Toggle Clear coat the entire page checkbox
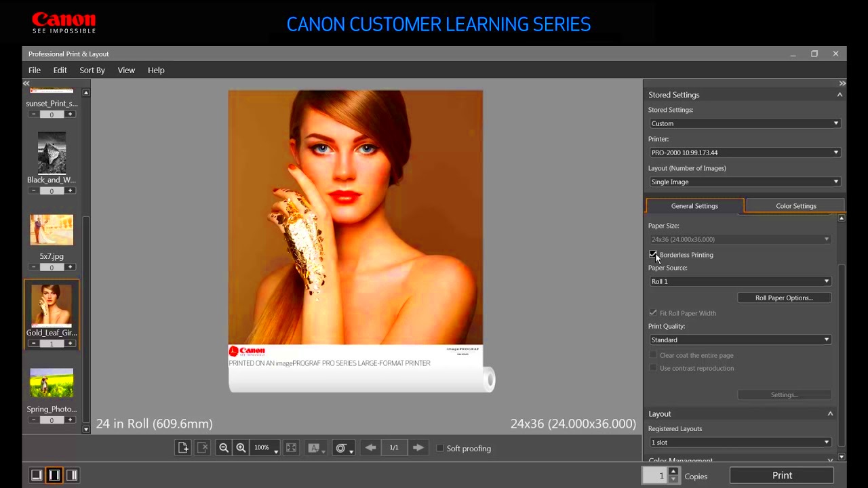 pyautogui.click(x=653, y=355)
